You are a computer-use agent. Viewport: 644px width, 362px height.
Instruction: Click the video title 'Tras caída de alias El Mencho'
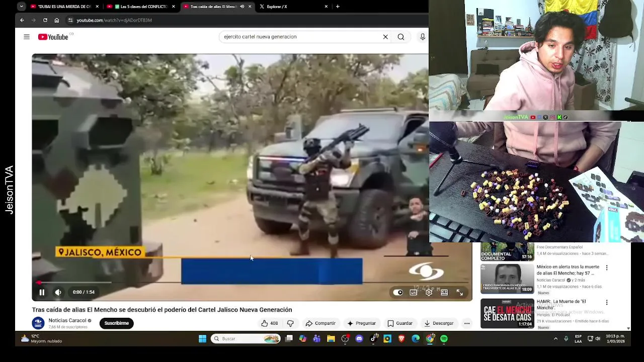point(162,310)
